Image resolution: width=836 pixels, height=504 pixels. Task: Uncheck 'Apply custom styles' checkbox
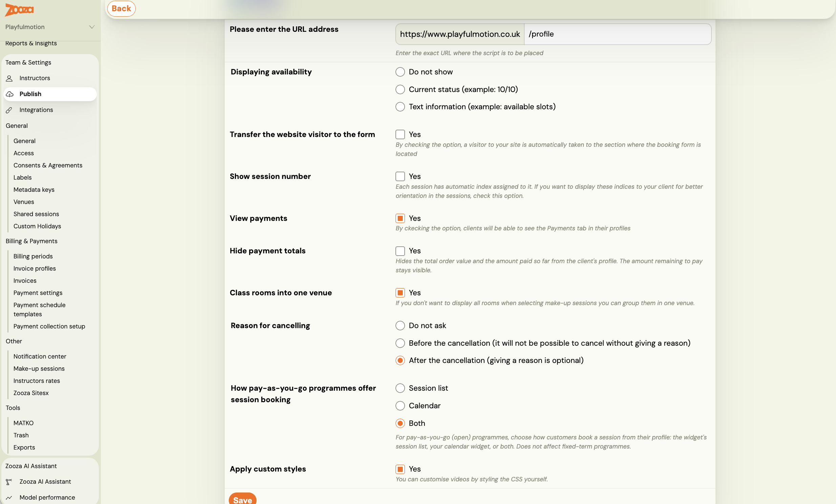pos(400,469)
